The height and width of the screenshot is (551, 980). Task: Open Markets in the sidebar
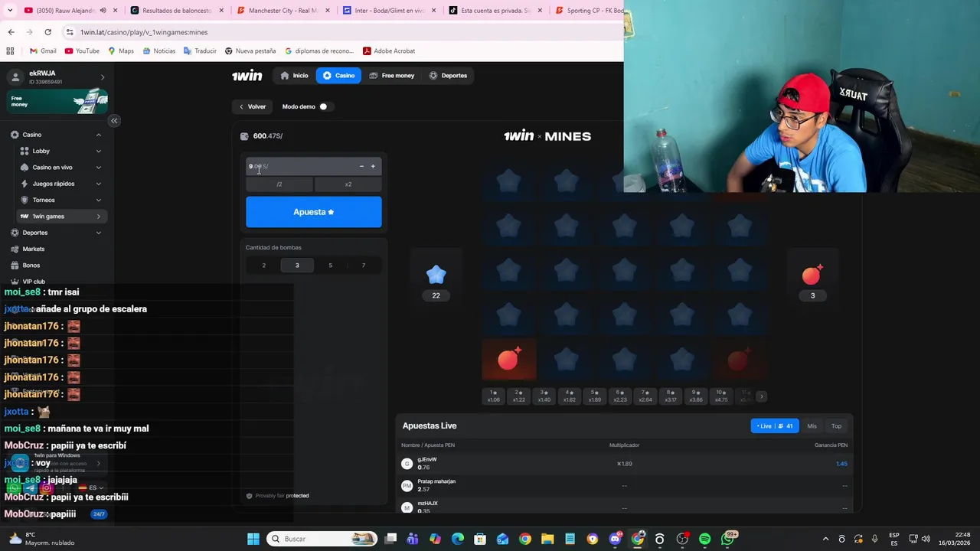33,249
